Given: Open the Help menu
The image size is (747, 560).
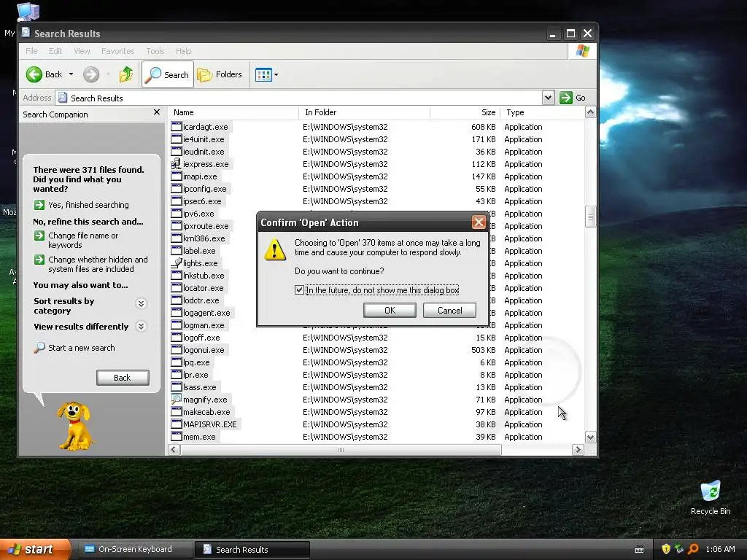Looking at the screenshot, I should tap(183, 51).
